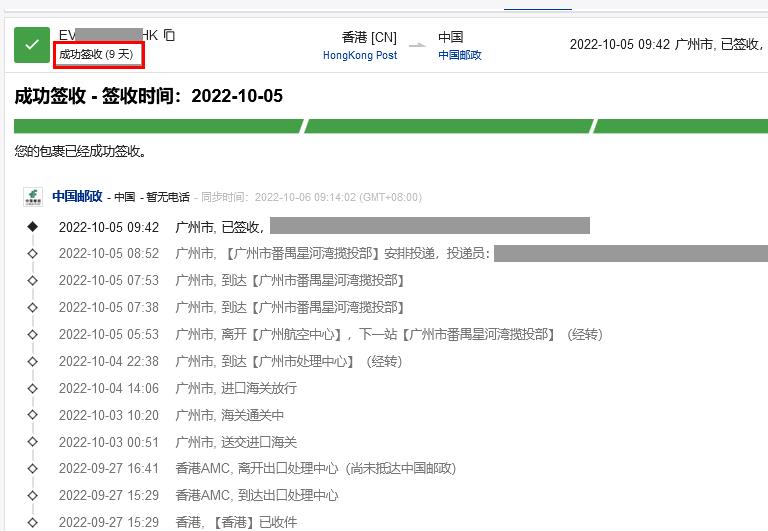Select the 海关通关中 customs clearance event
Viewport: 768px width, 531px height.
(230, 415)
